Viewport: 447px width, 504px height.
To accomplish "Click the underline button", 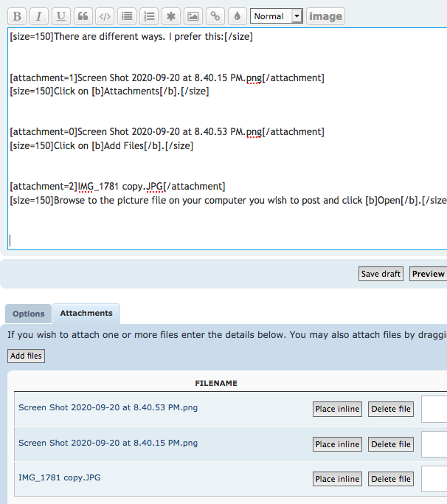I will (x=61, y=15).
